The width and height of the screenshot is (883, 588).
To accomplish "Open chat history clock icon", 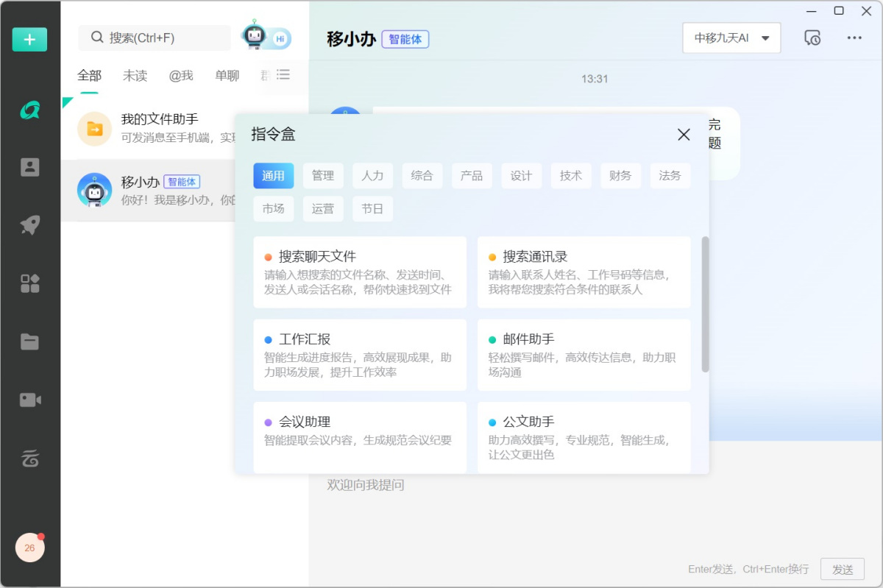I will (x=812, y=38).
